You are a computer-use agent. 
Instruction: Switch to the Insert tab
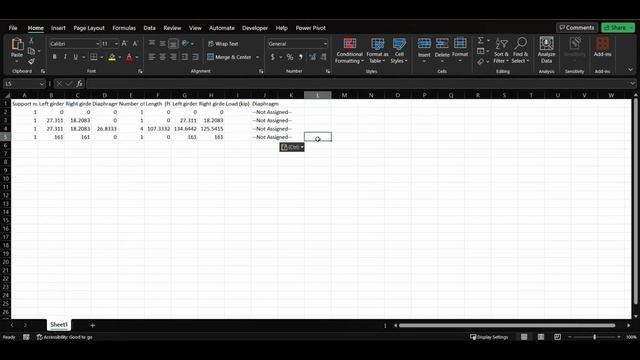[58, 28]
